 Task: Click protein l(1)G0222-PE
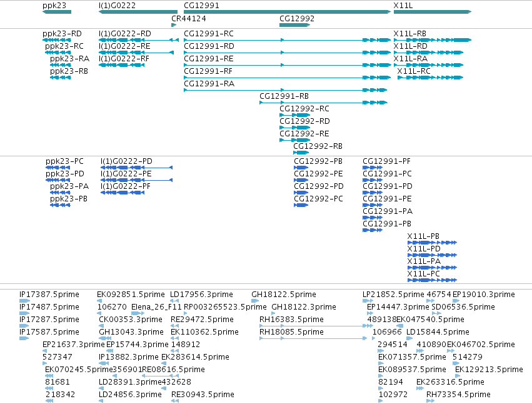point(126,174)
